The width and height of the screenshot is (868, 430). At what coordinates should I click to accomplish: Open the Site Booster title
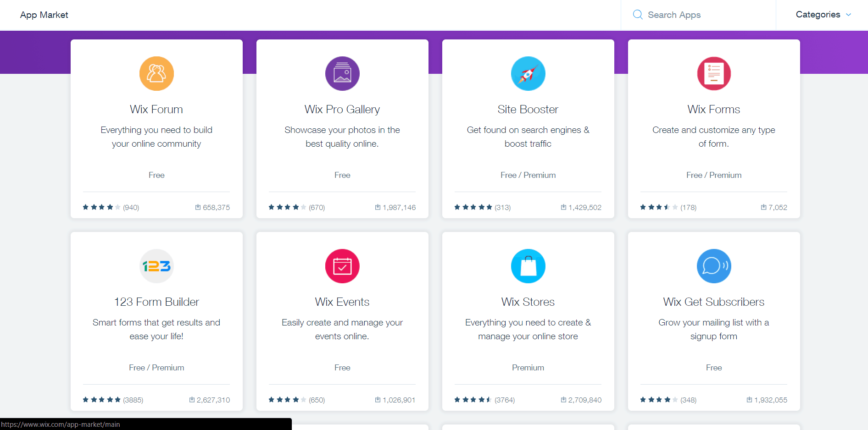pyautogui.click(x=528, y=109)
